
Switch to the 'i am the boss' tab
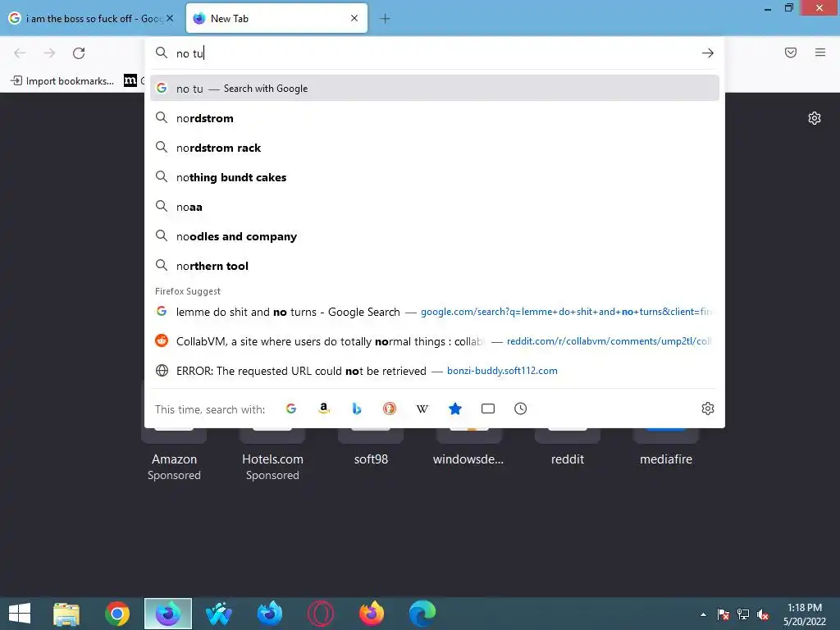click(x=91, y=18)
